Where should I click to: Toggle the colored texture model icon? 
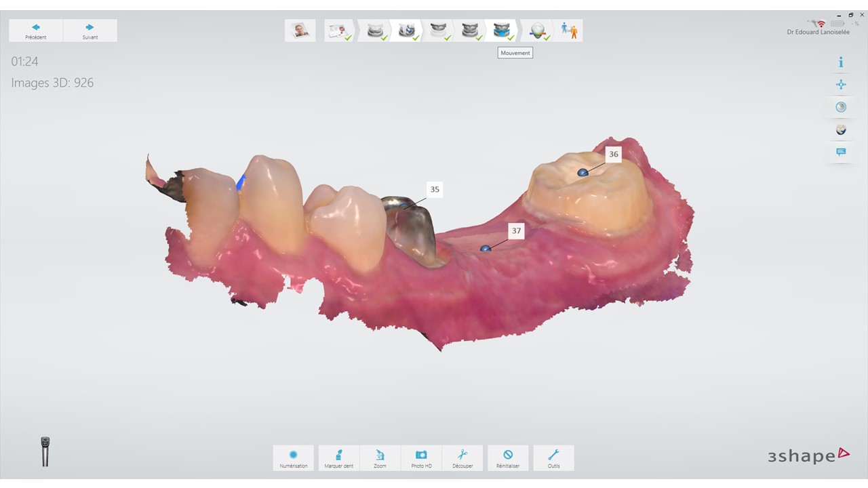coord(841,129)
